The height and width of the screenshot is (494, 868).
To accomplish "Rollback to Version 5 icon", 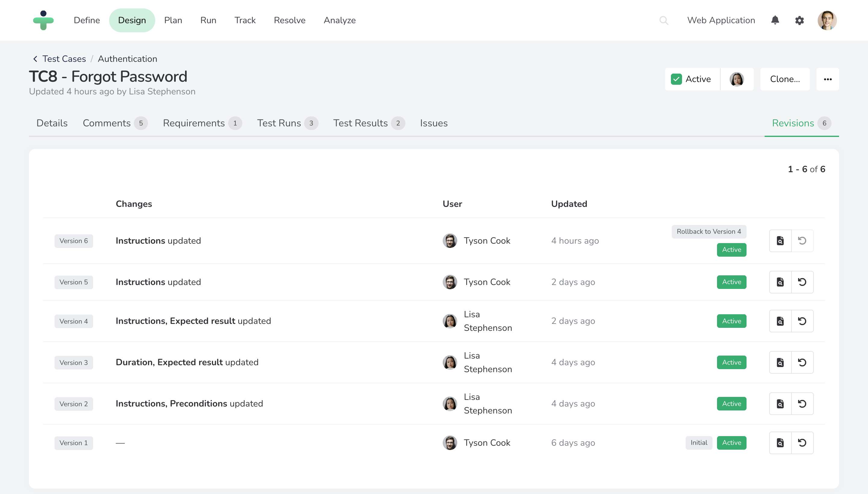I will click(802, 282).
